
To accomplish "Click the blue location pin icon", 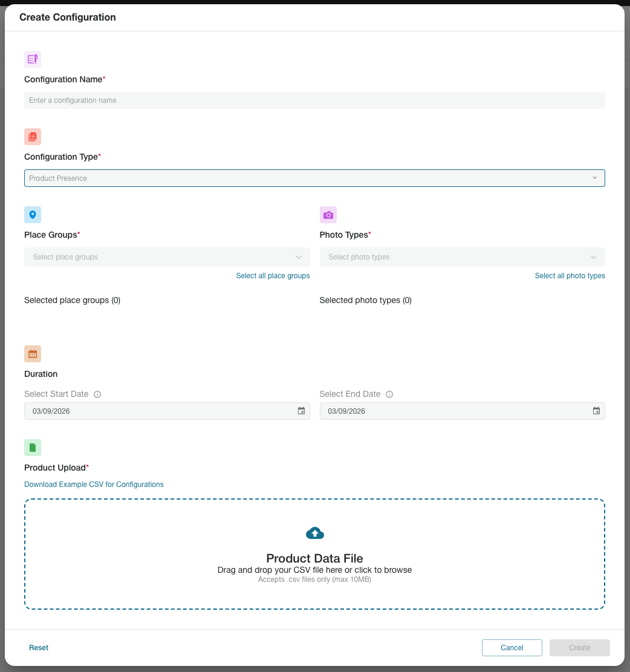I will (x=33, y=215).
